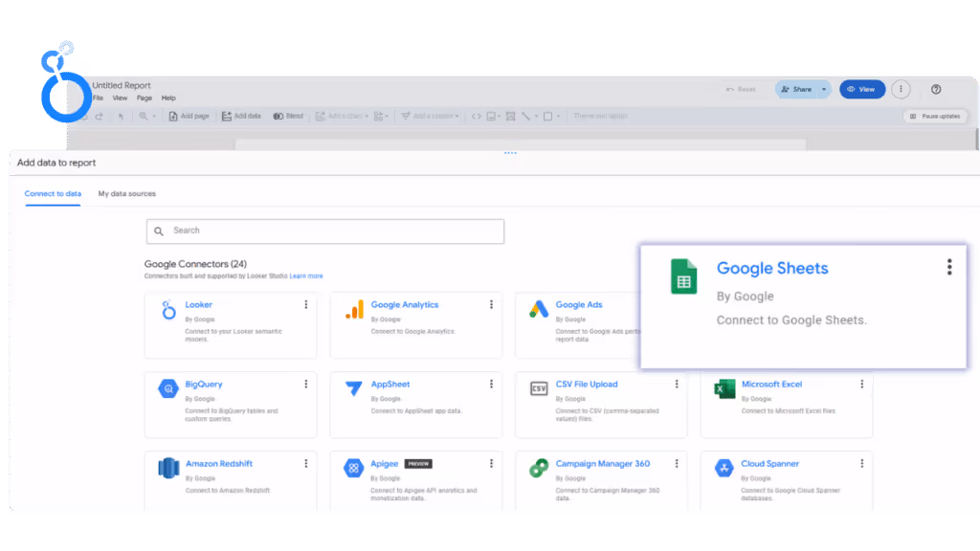Viewport: 980px width, 551px height.
Task: Switch to the My data sources tab
Action: pos(127,193)
